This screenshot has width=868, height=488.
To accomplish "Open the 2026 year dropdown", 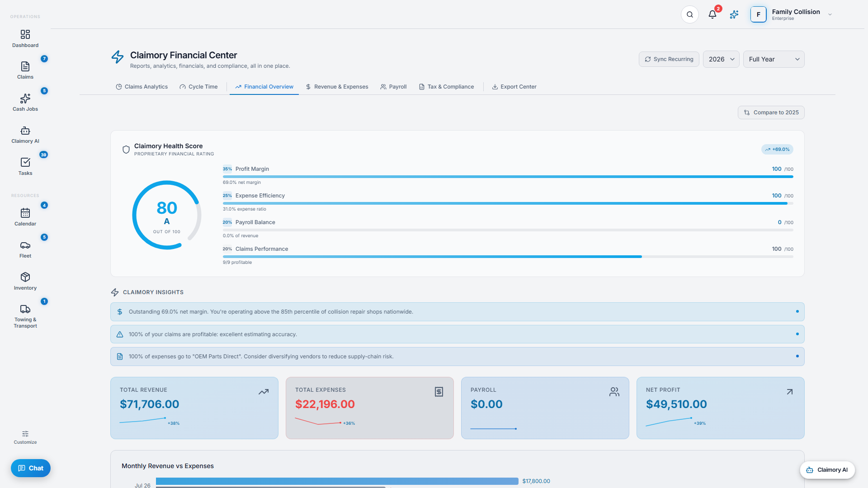I will tap(721, 59).
